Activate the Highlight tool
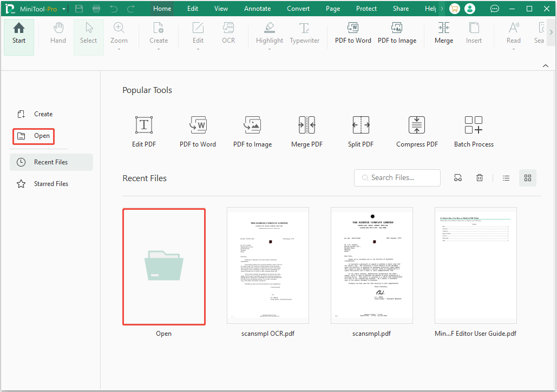This screenshot has height=392, width=557. [x=269, y=34]
